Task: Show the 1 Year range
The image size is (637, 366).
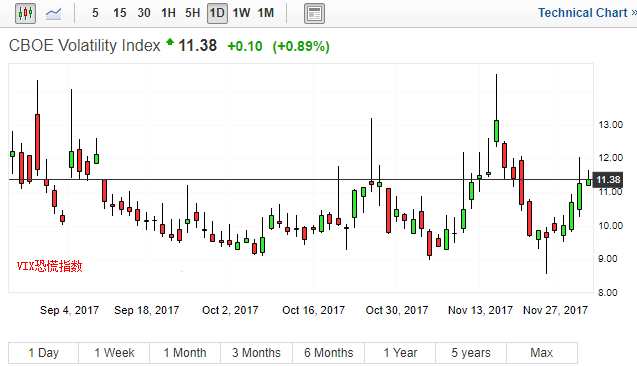Action: (400, 353)
